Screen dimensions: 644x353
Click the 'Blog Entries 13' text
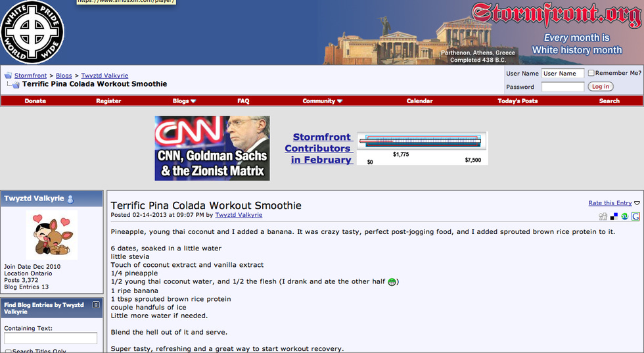click(x=26, y=287)
